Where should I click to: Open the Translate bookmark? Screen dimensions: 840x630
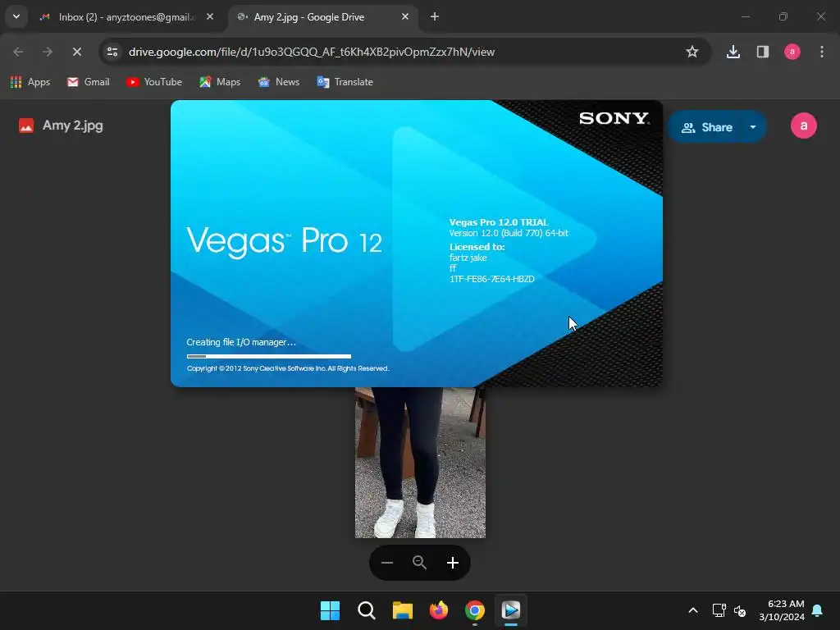345,82
